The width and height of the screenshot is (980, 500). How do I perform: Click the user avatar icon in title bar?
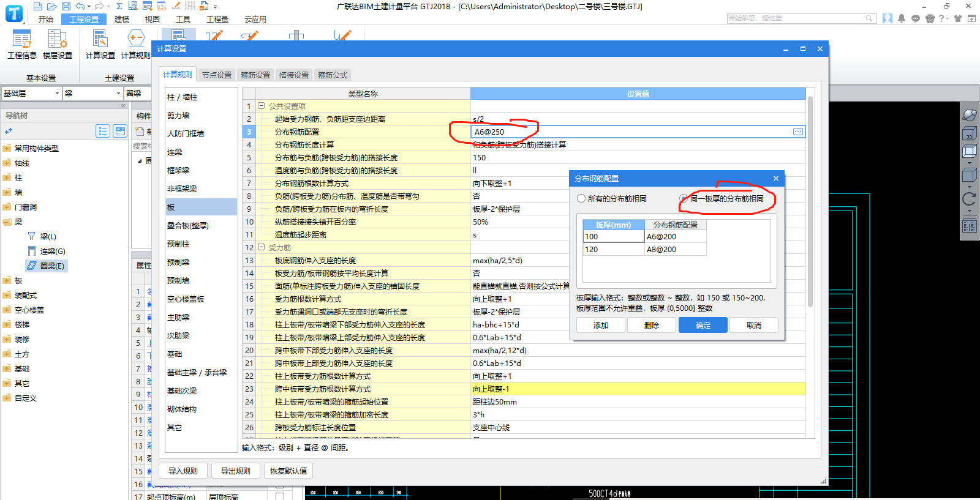coord(888,18)
